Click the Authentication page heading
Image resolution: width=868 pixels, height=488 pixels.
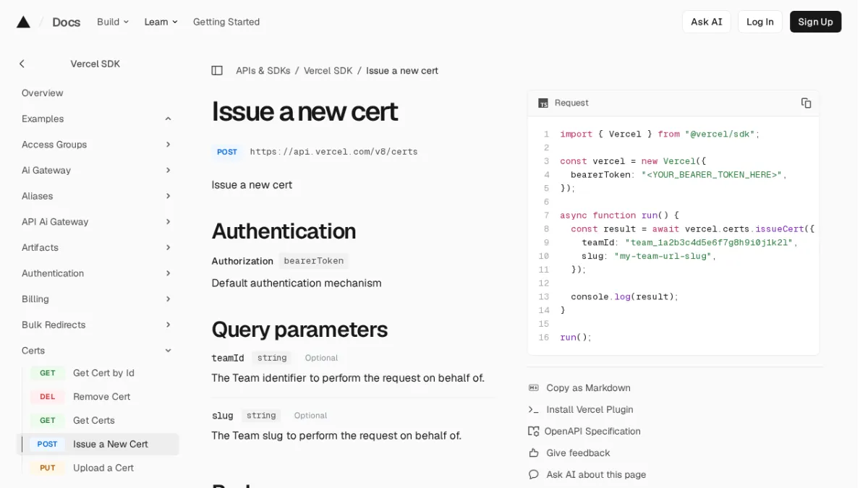(x=284, y=231)
